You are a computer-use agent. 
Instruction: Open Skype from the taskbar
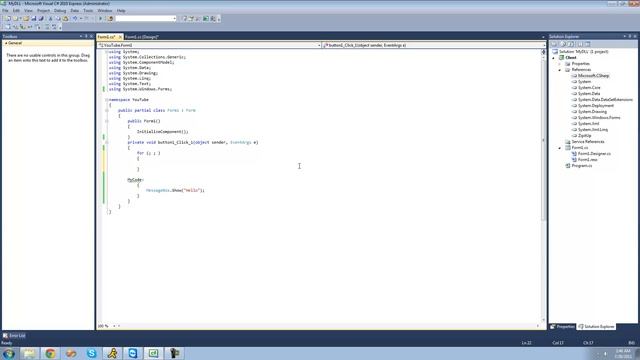point(91,353)
